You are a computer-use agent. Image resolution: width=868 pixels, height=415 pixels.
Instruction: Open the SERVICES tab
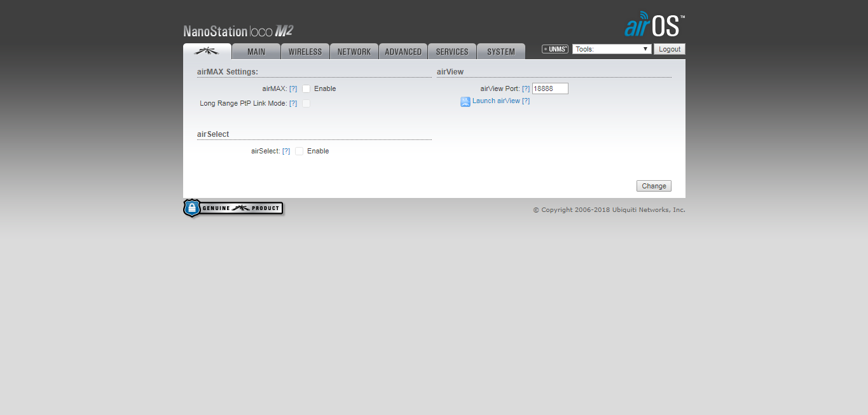tap(452, 52)
